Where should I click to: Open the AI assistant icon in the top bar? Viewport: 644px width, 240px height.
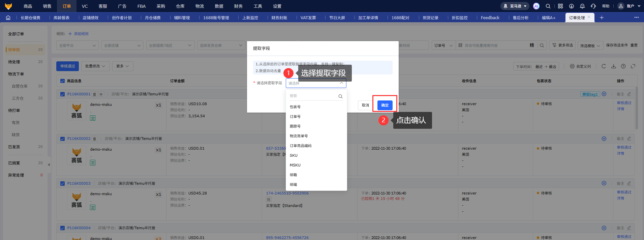click(x=536, y=6)
